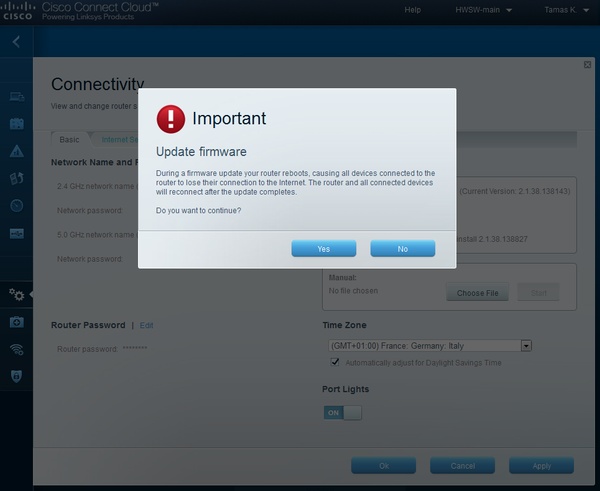
Task: Click the Cancel button at bottom
Action: (x=462, y=466)
